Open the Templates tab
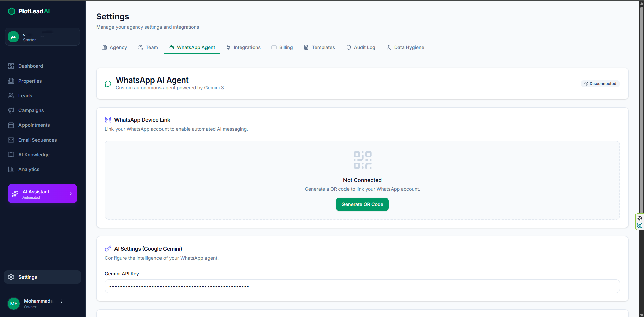This screenshot has width=644, height=317. point(319,47)
